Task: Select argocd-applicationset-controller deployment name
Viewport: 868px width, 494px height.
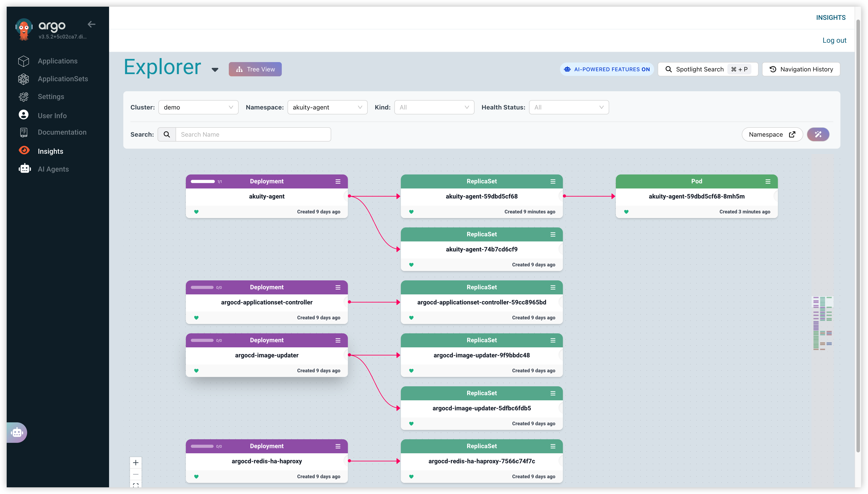Action: [267, 302]
